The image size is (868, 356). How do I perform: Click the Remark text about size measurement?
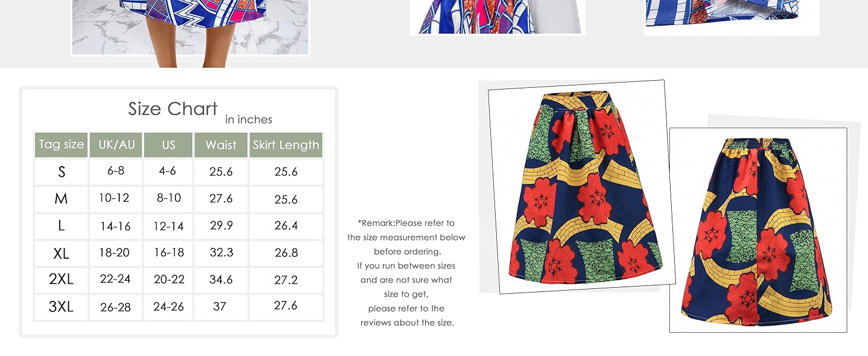[406, 273]
